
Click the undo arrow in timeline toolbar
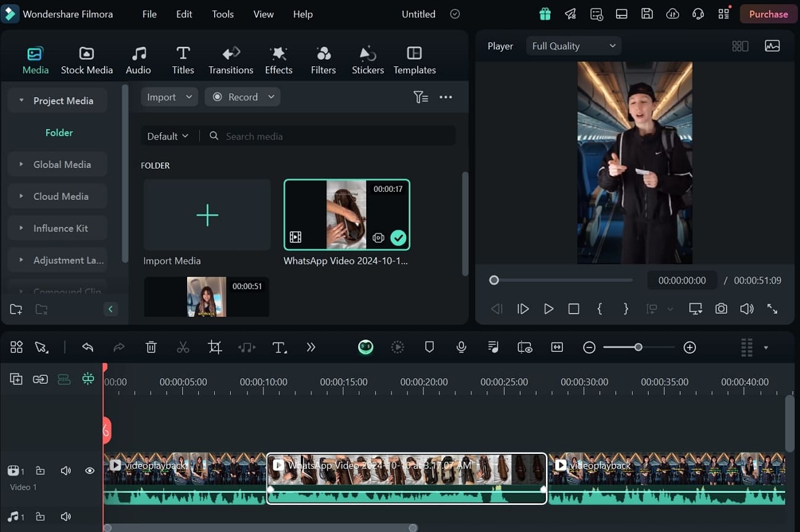pos(87,347)
